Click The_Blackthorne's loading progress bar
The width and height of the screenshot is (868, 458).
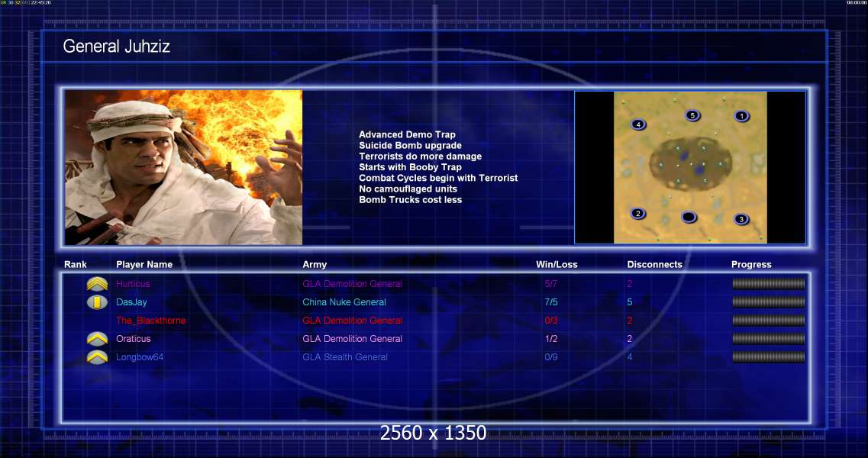click(x=768, y=321)
